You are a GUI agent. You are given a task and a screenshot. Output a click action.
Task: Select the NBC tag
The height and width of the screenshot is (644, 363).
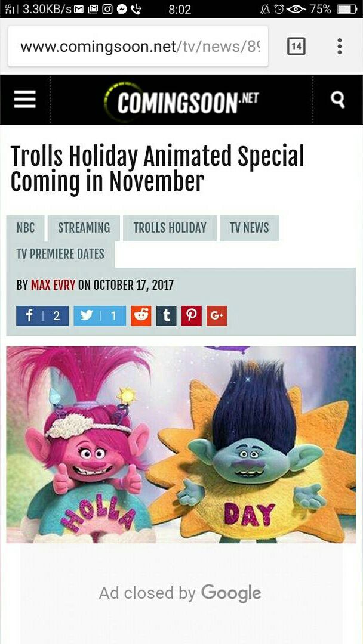pos(26,228)
